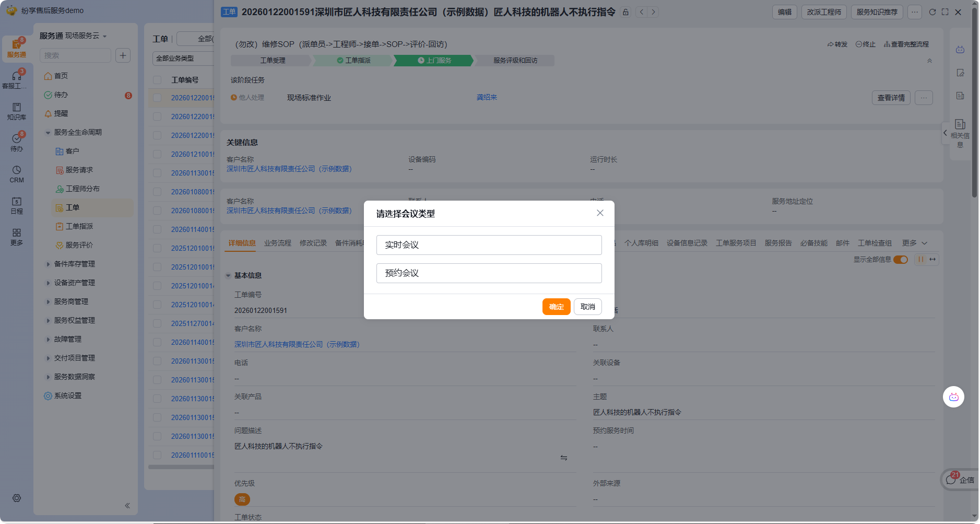
Task: Switch to 修改记录 tab
Action: click(x=313, y=243)
